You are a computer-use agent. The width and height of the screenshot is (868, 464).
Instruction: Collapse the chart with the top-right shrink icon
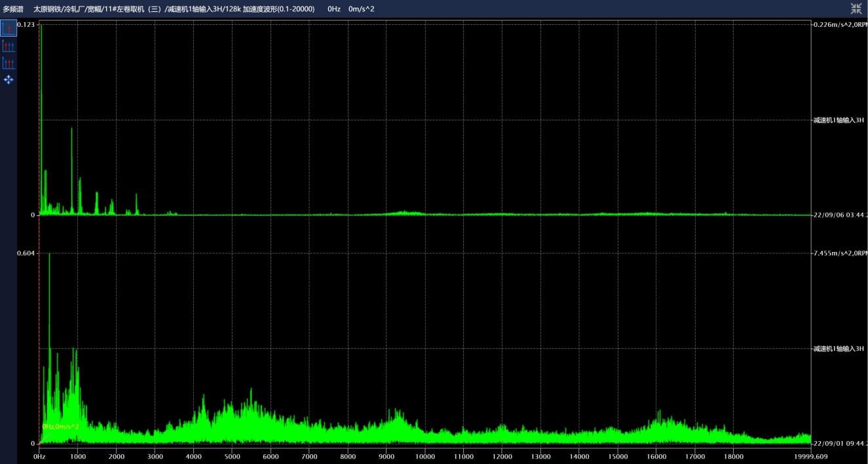click(x=856, y=9)
